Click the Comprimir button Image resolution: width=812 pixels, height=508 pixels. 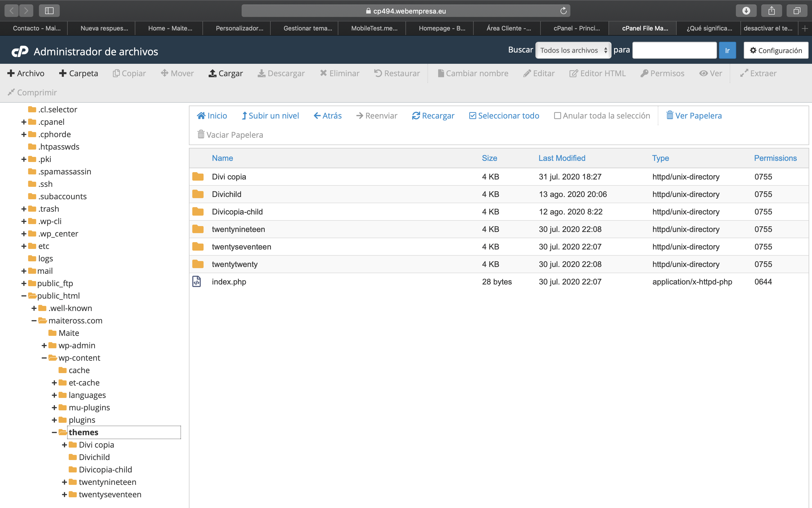coord(32,92)
